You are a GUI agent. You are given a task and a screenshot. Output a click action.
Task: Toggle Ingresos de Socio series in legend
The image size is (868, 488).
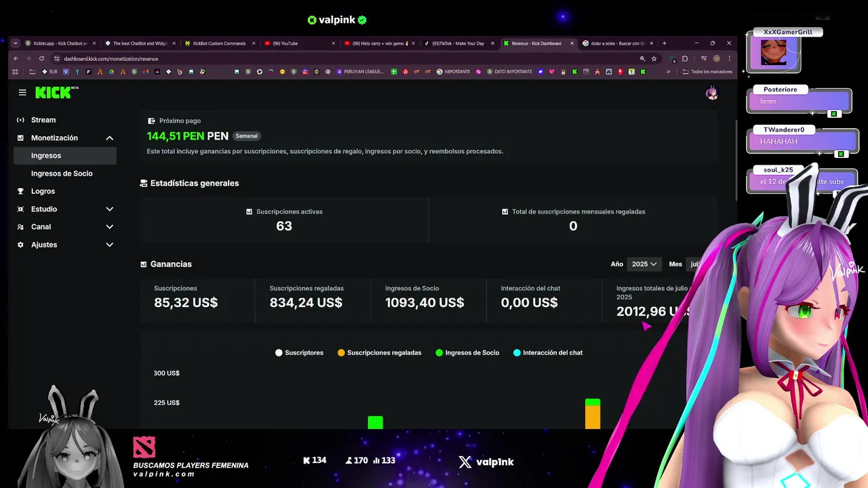pyautogui.click(x=467, y=352)
